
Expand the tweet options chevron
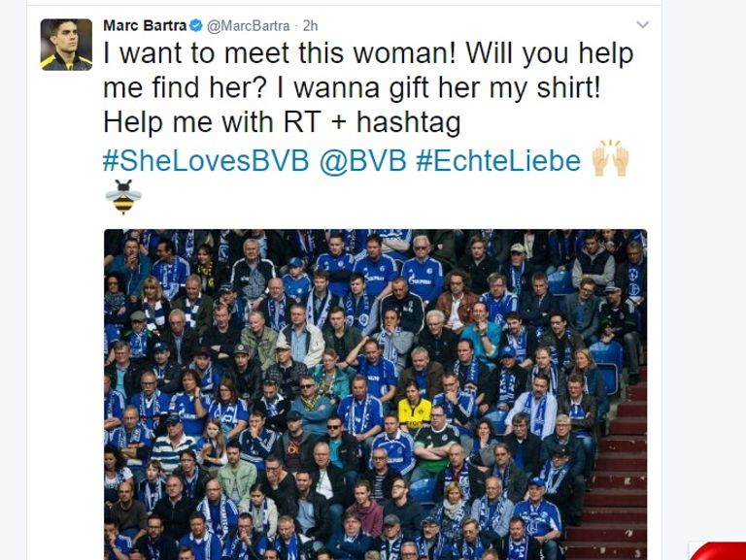(x=642, y=24)
